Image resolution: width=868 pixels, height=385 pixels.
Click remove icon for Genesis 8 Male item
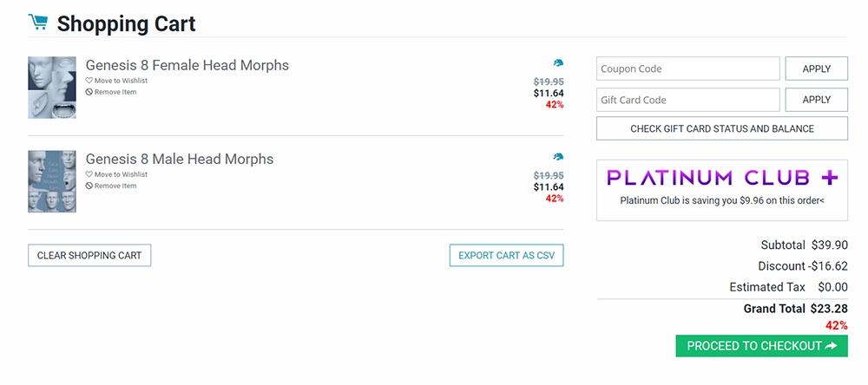coord(89,186)
